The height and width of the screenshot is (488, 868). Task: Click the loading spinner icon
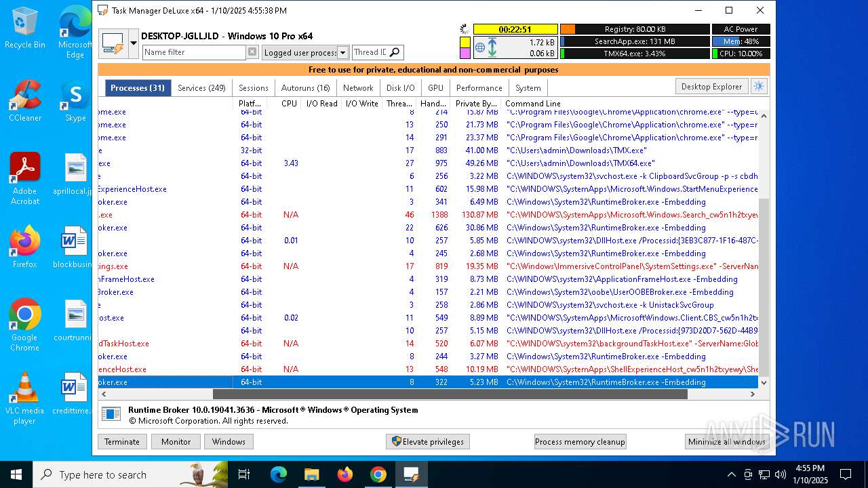coord(465,29)
